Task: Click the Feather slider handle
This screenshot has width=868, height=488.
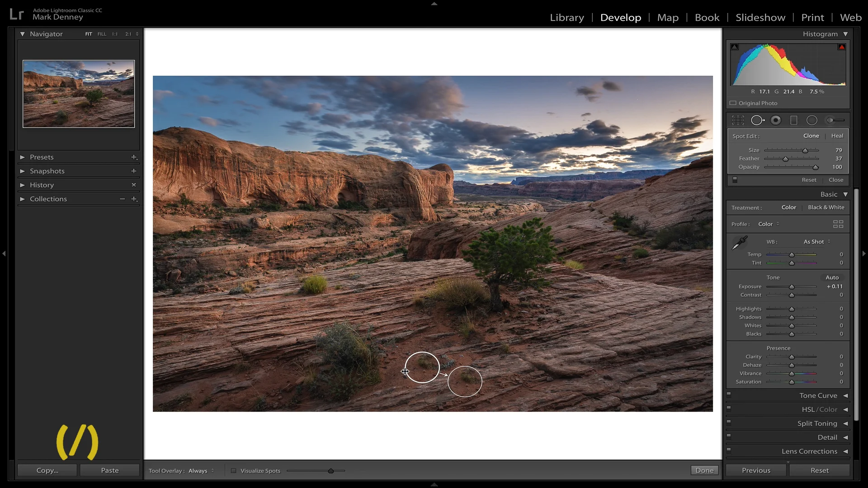Action: coord(786,159)
